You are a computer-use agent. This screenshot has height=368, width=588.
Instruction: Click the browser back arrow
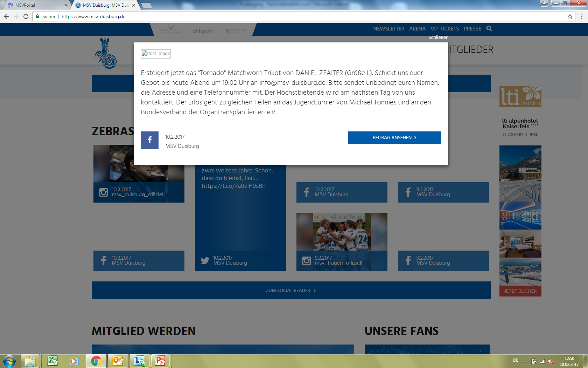(6, 16)
